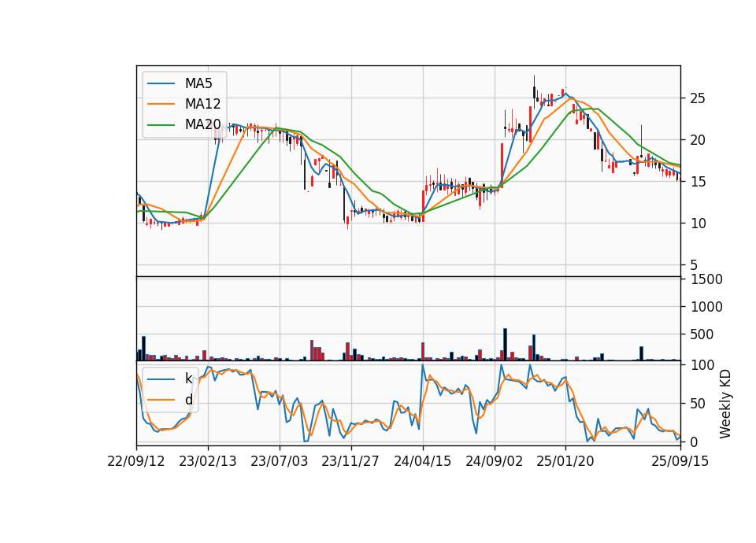Viewport: 756px width, 543px height.
Task: Click the KD axis value 50
Action: coord(697,404)
